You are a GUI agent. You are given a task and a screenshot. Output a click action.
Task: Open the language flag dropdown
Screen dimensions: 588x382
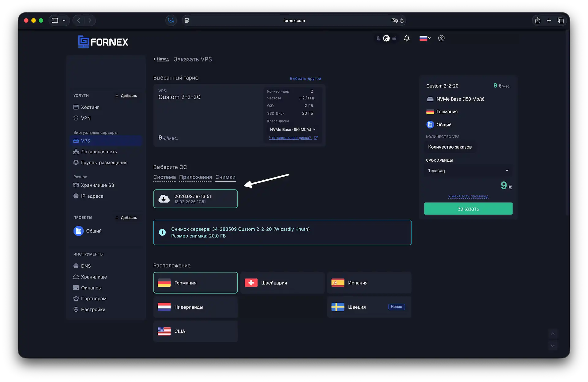pos(425,38)
